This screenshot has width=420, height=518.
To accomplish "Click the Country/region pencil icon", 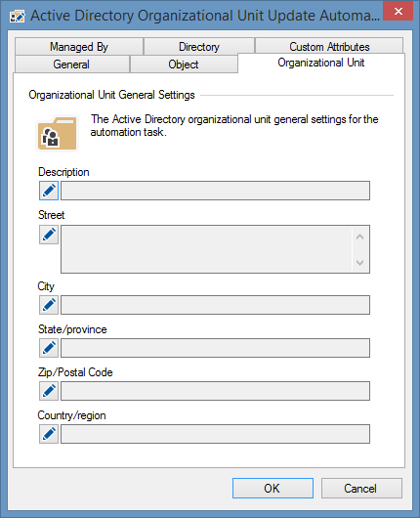I will [x=49, y=434].
